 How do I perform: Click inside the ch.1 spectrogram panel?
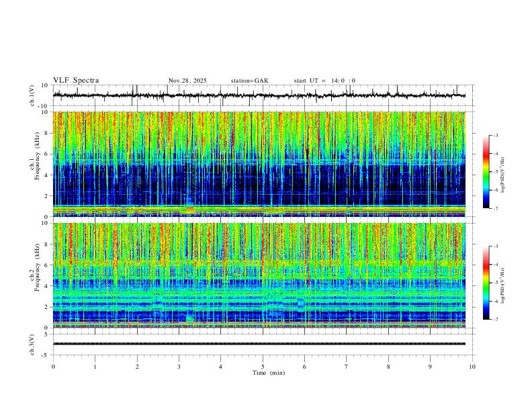259,164
